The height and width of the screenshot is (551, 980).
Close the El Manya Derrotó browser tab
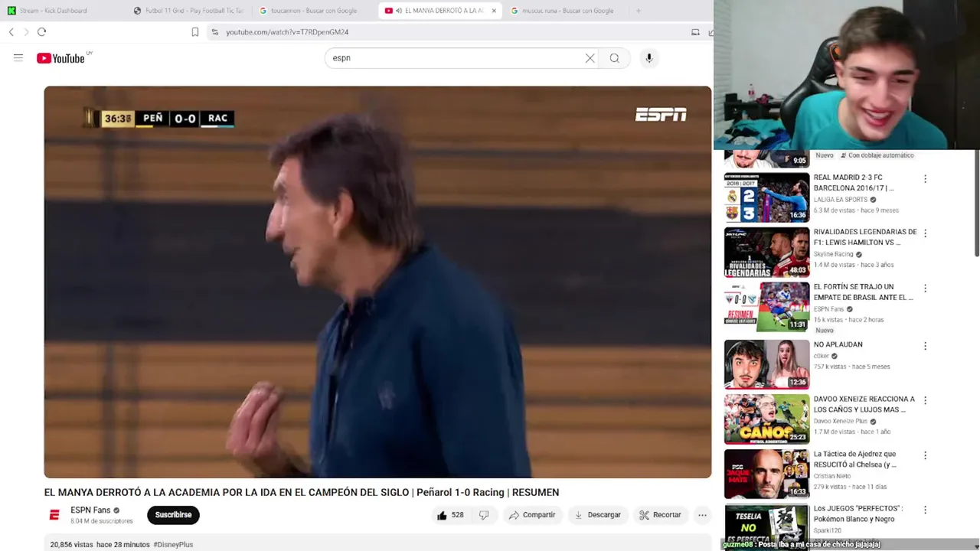pos(494,11)
